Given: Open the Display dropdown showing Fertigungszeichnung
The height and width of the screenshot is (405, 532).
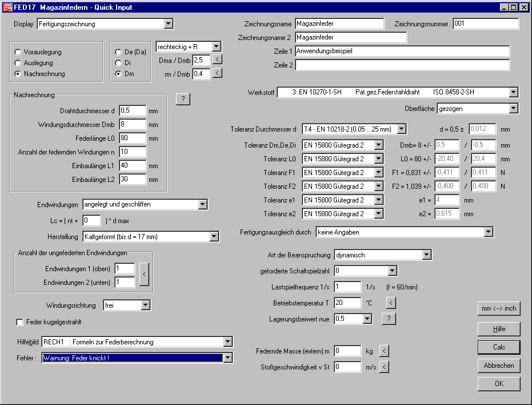Looking at the screenshot, I should 168,24.
